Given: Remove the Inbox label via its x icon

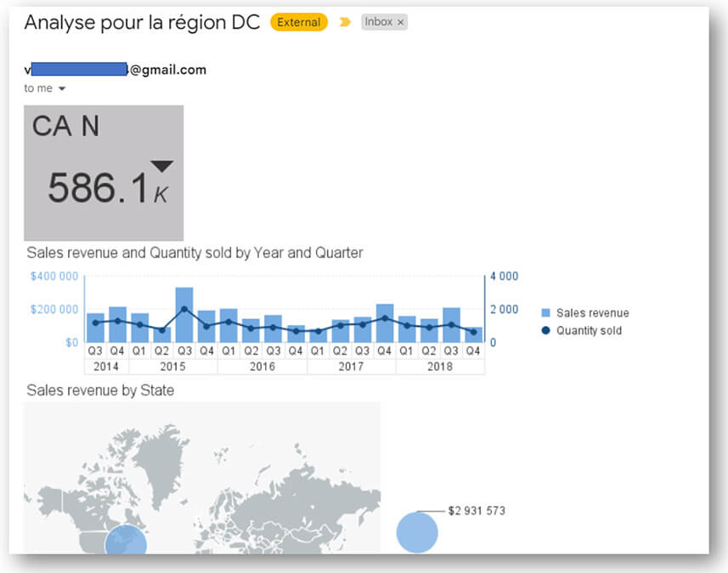Looking at the screenshot, I should tap(402, 22).
